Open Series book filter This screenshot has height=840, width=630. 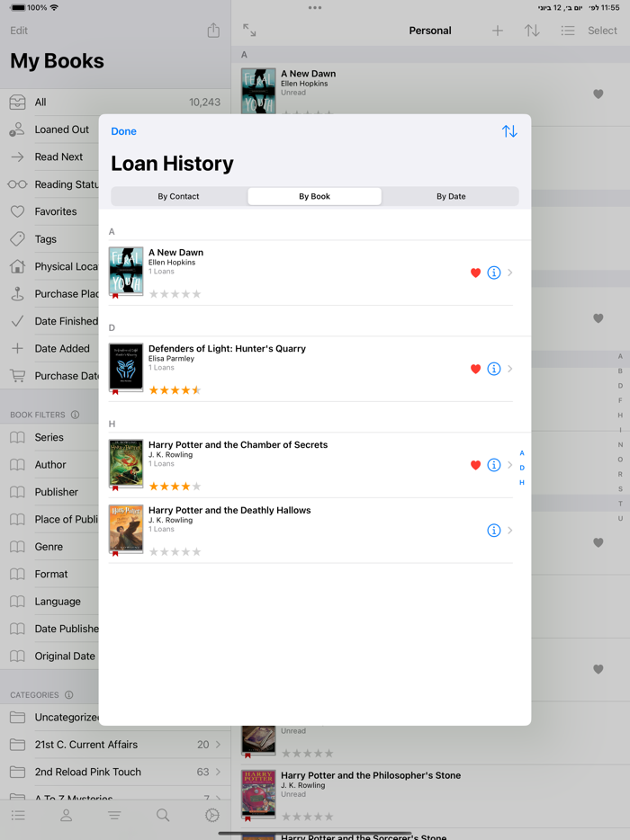point(49,438)
